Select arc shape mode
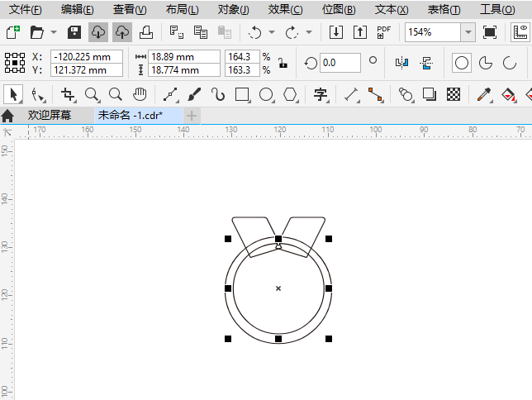The image size is (532, 400). point(509,63)
